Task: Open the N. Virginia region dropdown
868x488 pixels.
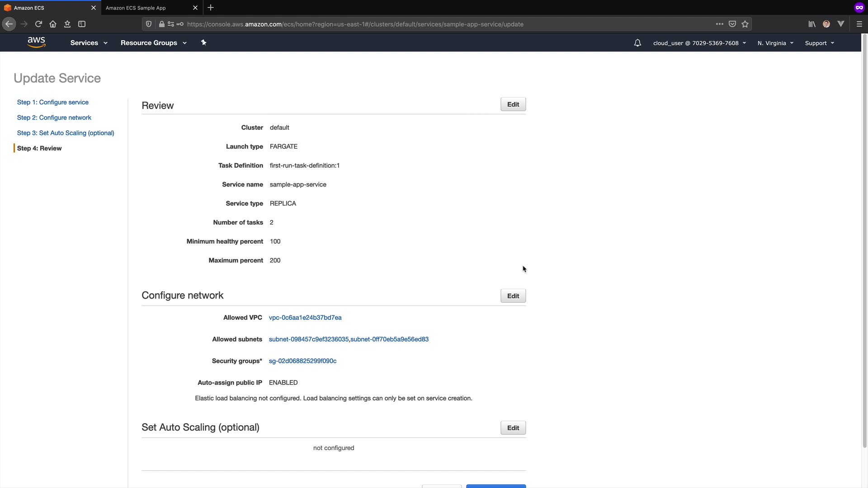Action: tap(775, 43)
